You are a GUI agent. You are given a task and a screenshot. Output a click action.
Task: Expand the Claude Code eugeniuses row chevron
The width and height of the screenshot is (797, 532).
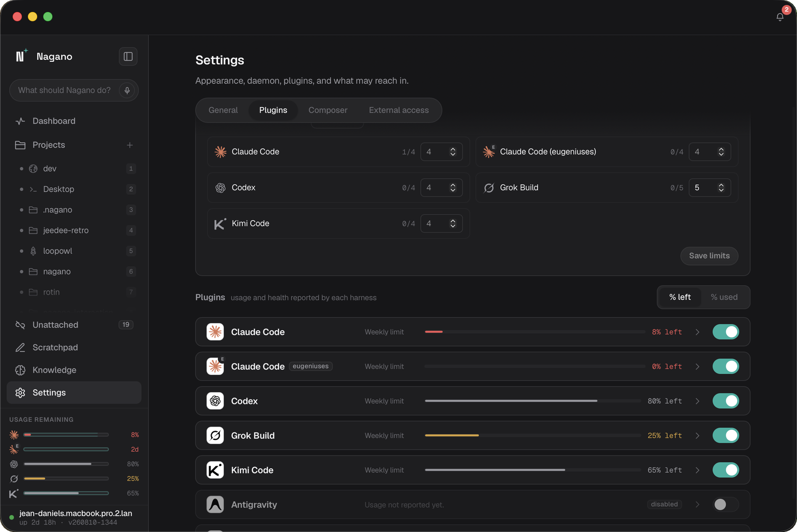pos(697,366)
